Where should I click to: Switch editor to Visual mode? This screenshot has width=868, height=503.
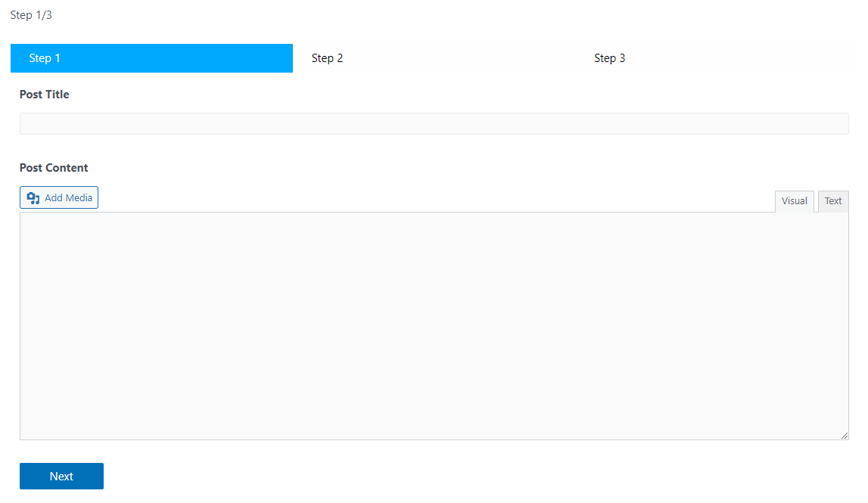coord(794,201)
